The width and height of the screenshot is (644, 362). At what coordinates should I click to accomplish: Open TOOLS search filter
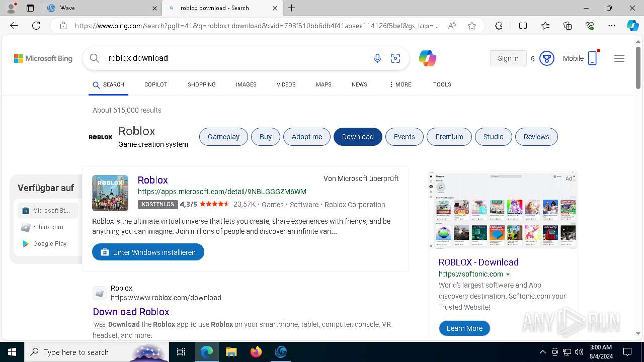click(442, 84)
